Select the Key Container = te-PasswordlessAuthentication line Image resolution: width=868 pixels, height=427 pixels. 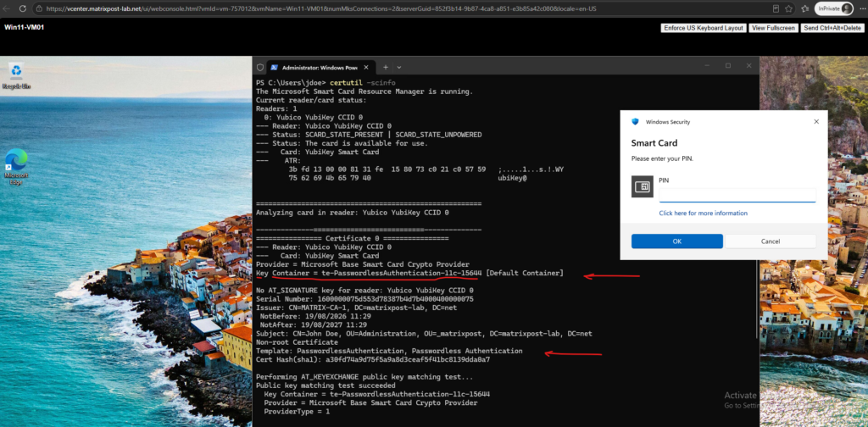[409, 274]
